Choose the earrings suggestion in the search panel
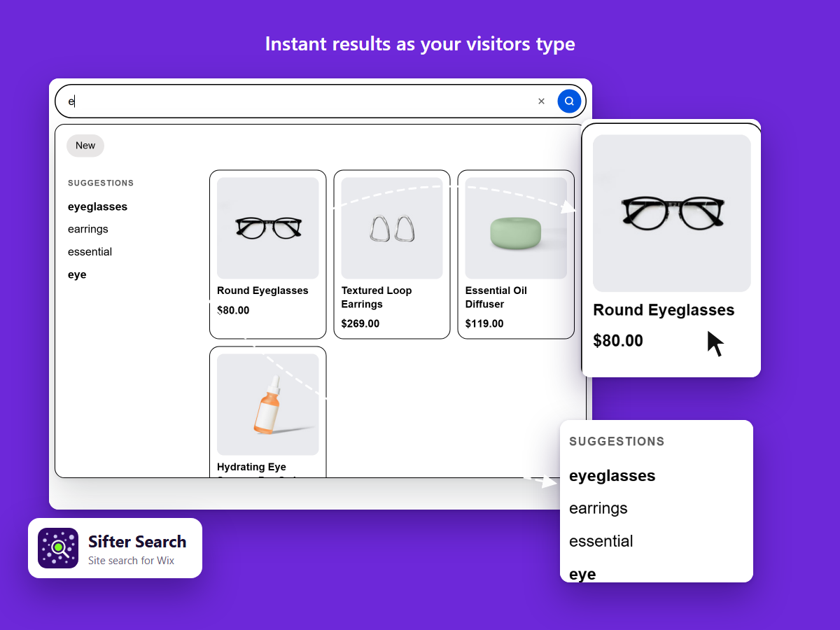Viewport: 840px width, 630px height. pos(88,229)
